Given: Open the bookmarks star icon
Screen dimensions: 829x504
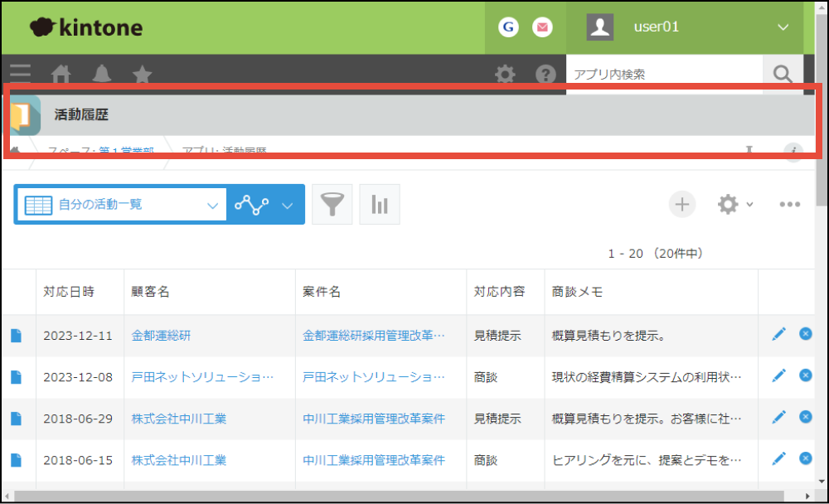Looking at the screenshot, I should (x=143, y=75).
